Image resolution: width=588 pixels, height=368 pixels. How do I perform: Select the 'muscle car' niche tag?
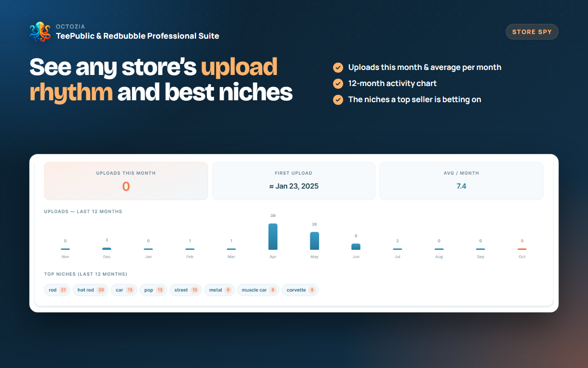pyautogui.click(x=258, y=290)
